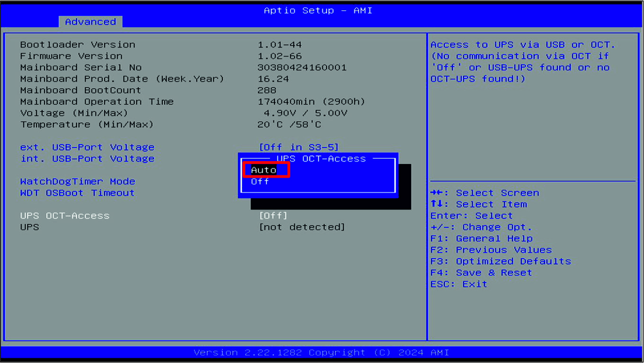This screenshot has height=363, width=644.
Task: Click the Mainboard Serial No value
Action: 302,68
